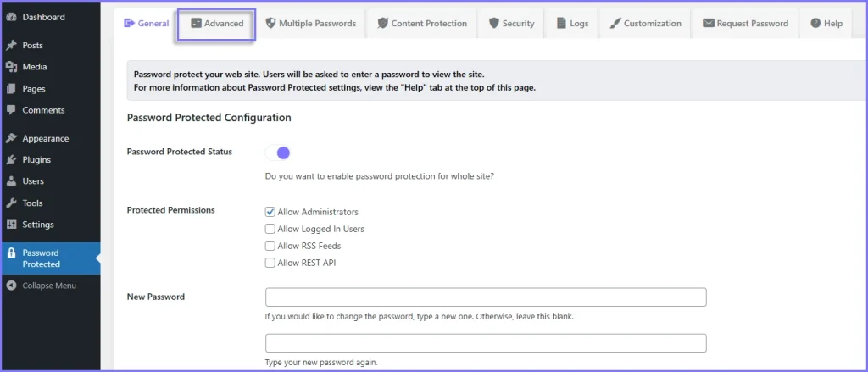Enable Allow Logged In Users checkbox

pyautogui.click(x=270, y=229)
